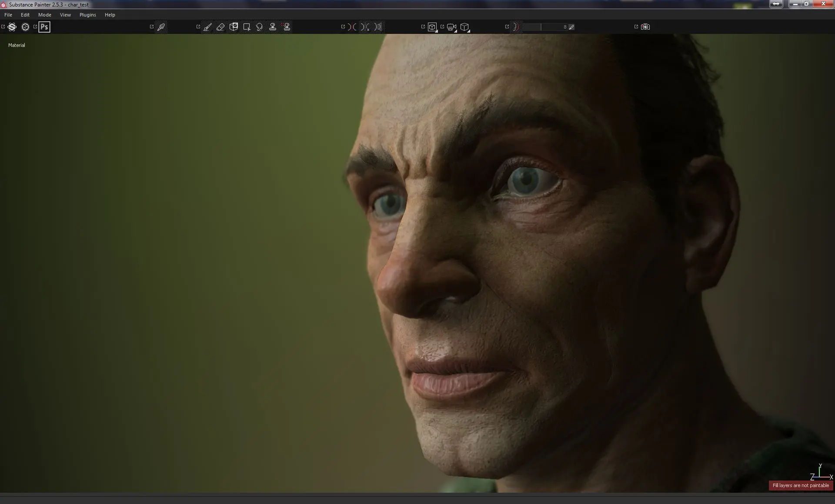Screen dimensions: 835x504
Task: Click the Substance logo button
Action: click(12, 27)
